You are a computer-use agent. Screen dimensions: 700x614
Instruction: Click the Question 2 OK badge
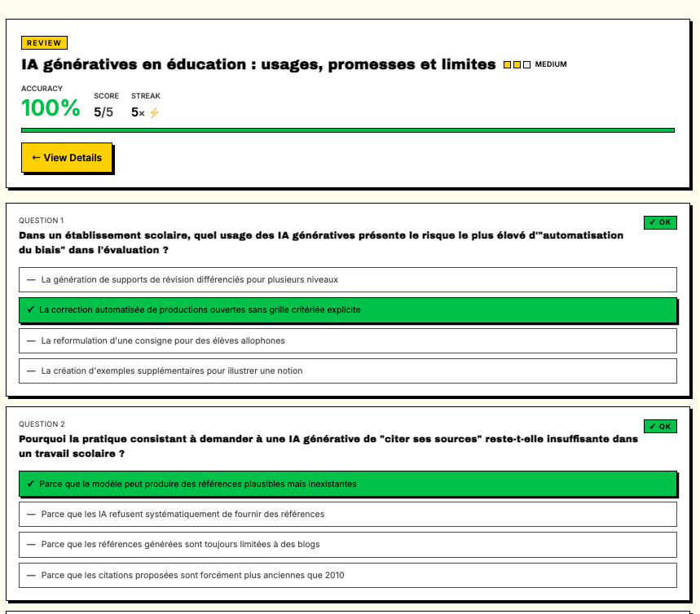[659, 426]
